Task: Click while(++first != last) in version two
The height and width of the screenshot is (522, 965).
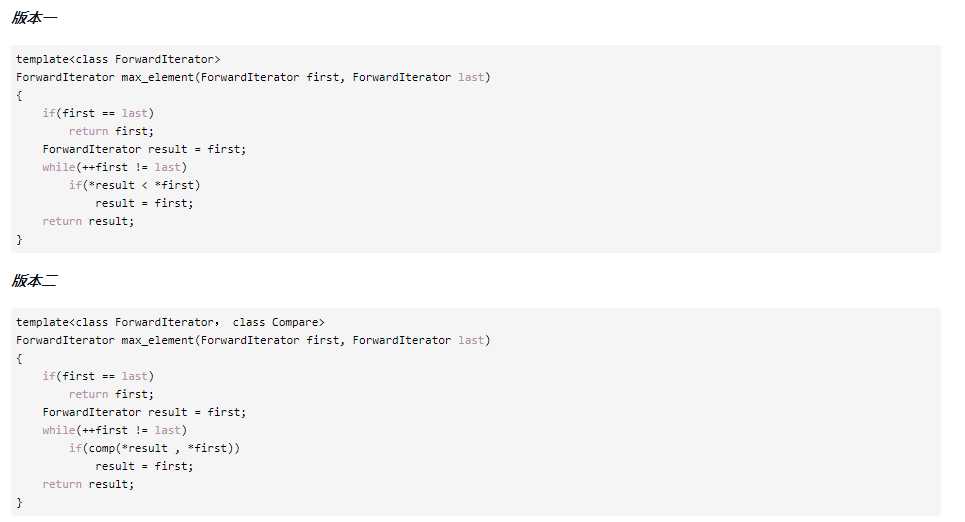Action: (114, 430)
